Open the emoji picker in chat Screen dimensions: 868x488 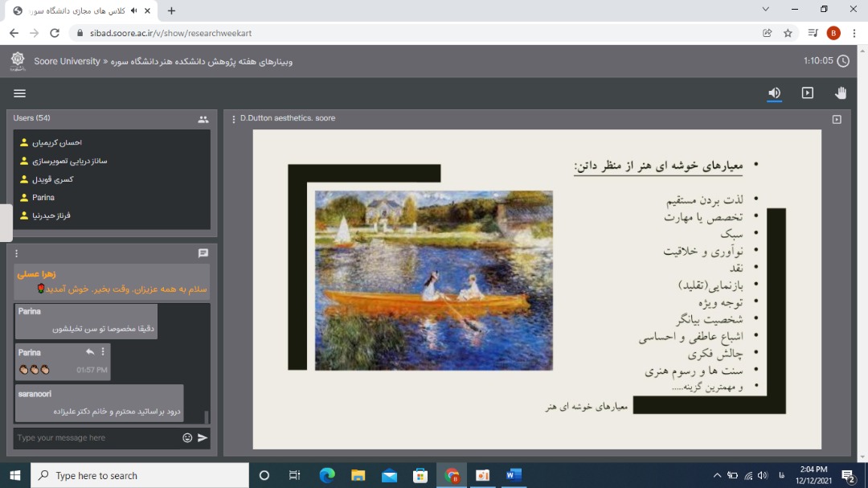click(x=187, y=437)
